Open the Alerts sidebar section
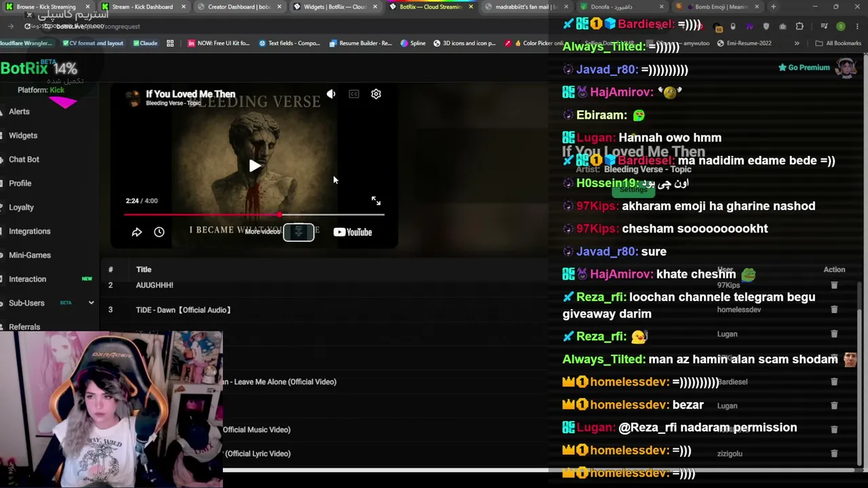 19,111
